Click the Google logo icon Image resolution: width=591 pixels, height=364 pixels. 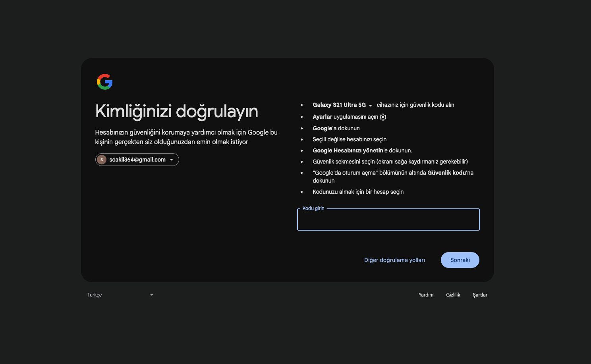[105, 82]
